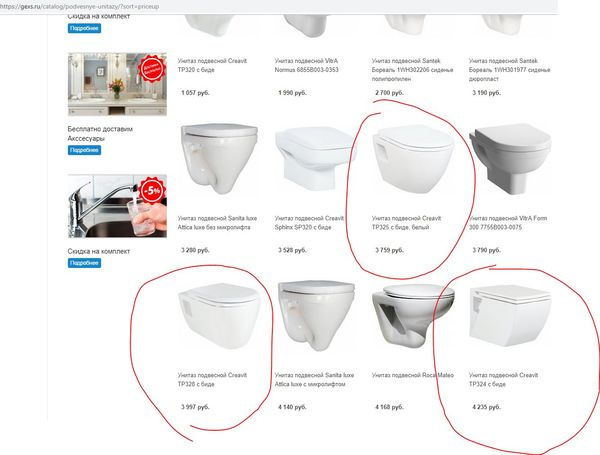Click the Бесплатно доставим Аксессуары promo text

(x=100, y=134)
